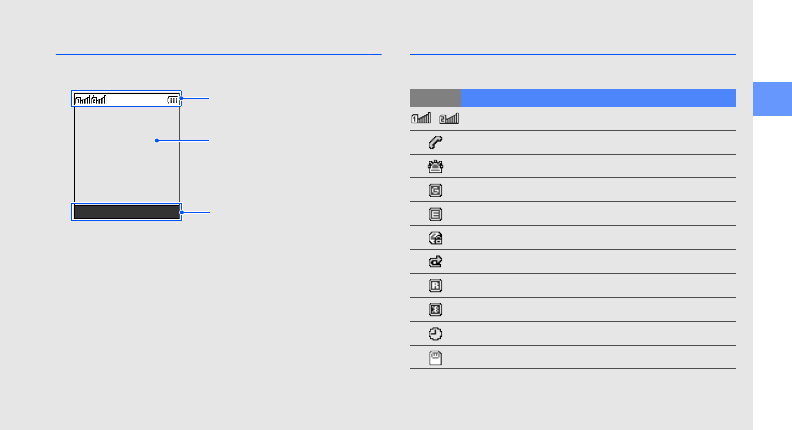Click the Bluetooth status icon
This screenshot has height=430, width=792.
click(435, 310)
